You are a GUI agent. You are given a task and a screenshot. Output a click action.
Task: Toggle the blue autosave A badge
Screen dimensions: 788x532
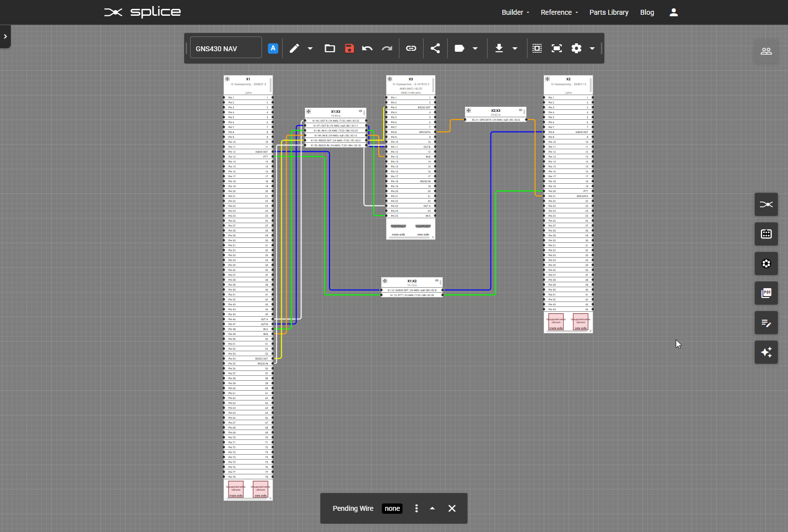click(273, 48)
